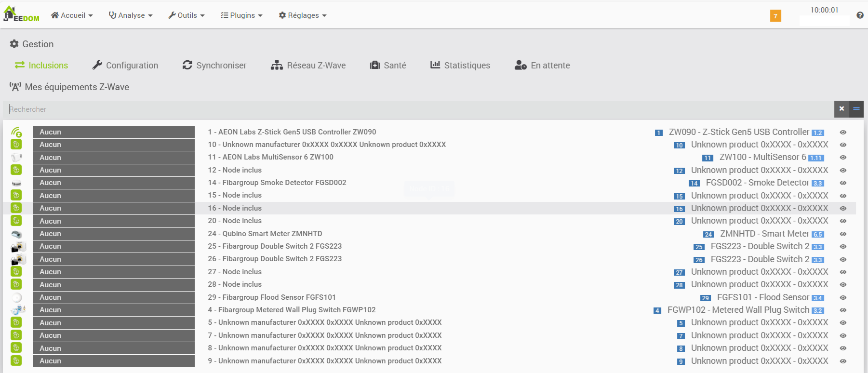Toggle eye icon for node 16 row

843,209
